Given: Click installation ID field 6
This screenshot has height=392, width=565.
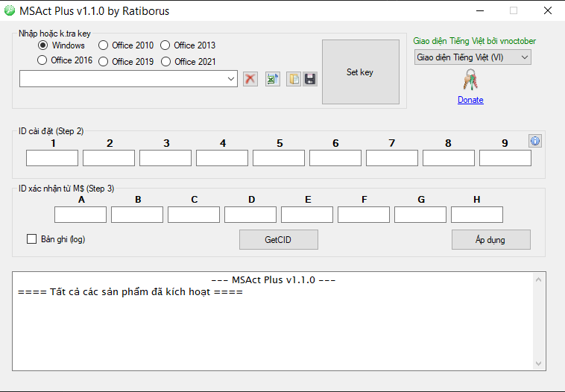Looking at the screenshot, I should click(x=335, y=158).
